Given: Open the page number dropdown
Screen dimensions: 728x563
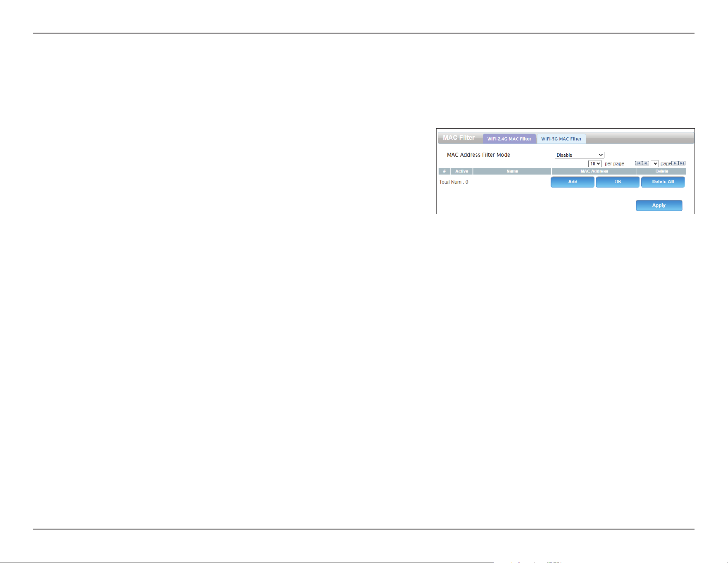Looking at the screenshot, I should pos(655,163).
